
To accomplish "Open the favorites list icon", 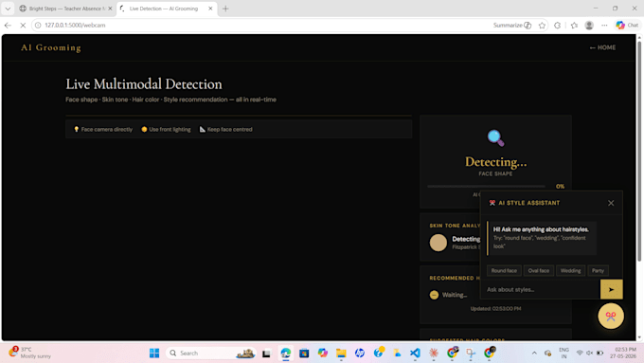I will coord(574,26).
